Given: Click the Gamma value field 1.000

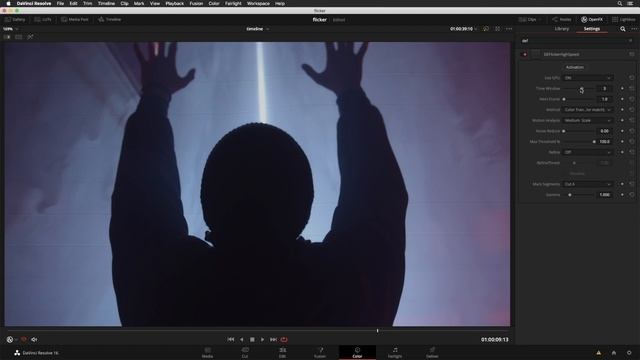Looking at the screenshot, I should tap(604, 195).
